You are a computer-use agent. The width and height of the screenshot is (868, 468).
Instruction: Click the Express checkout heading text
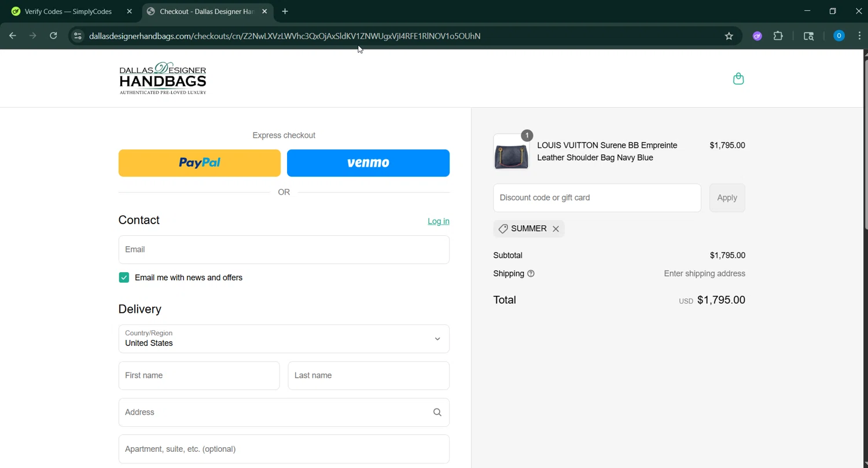(284, 136)
